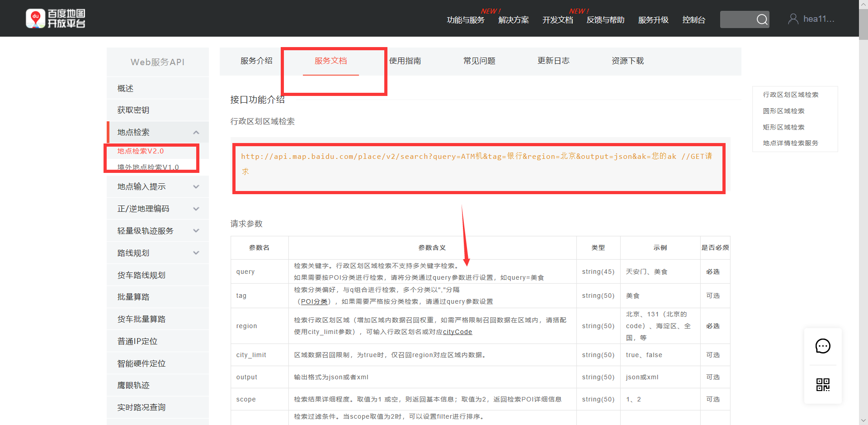Viewport: 868px width, 425px height.
Task: Expand the 正/逆地理编码 section chevron
Action: [196, 209]
